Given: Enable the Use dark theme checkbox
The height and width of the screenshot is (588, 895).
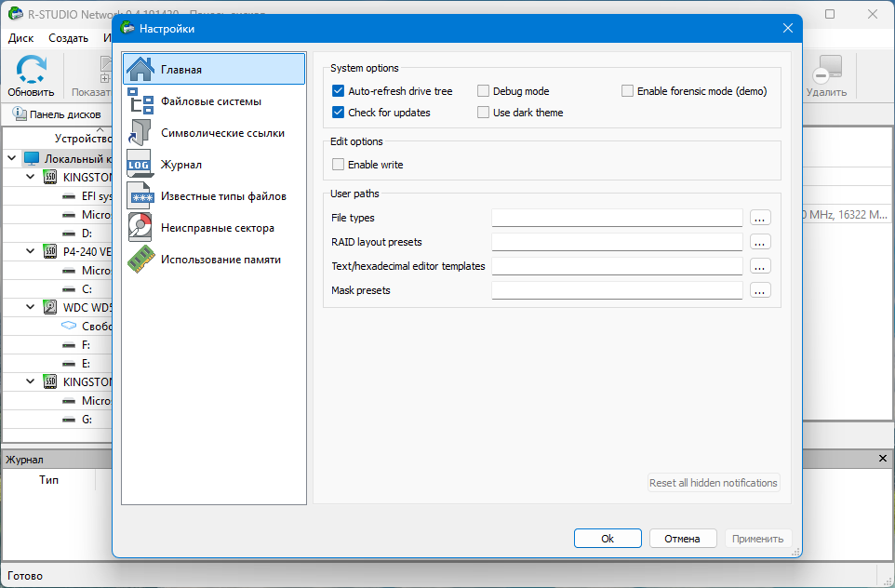Looking at the screenshot, I should (483, 113).
